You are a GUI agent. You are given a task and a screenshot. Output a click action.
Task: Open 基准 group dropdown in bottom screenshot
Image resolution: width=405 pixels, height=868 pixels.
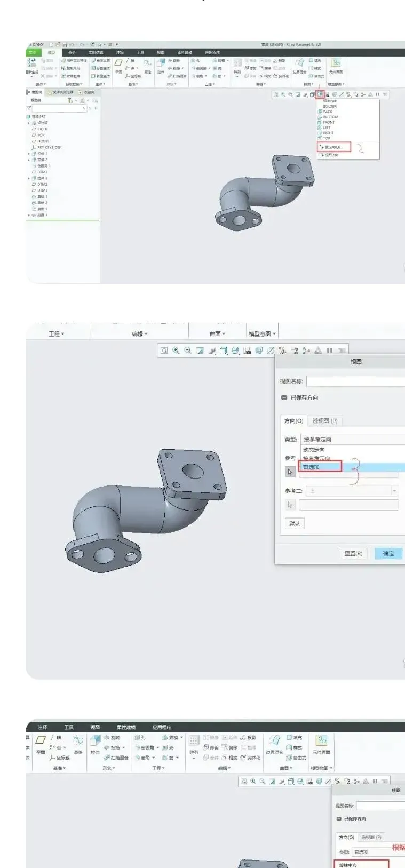pyautogui.click(x=58, y=768)
